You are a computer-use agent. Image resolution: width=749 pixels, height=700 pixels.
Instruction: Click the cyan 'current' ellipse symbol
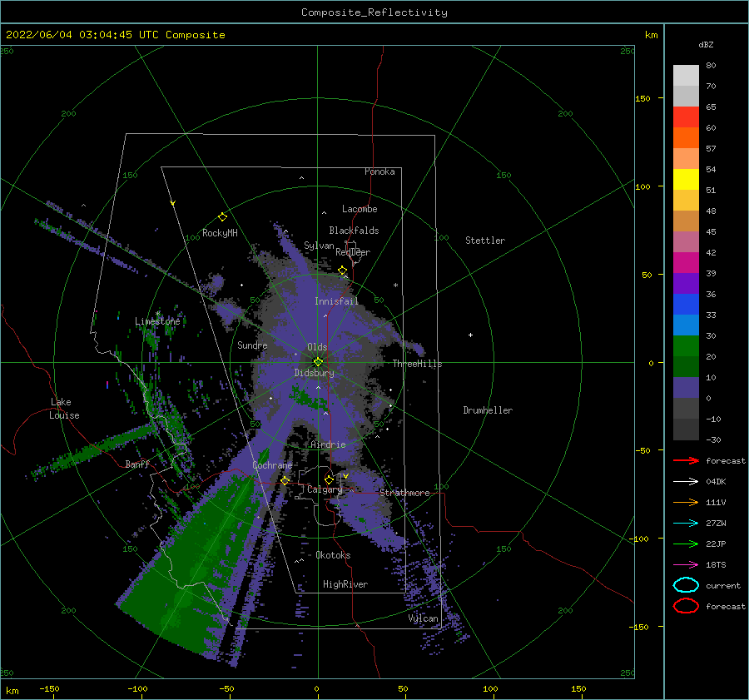click(x=686, y=585)
